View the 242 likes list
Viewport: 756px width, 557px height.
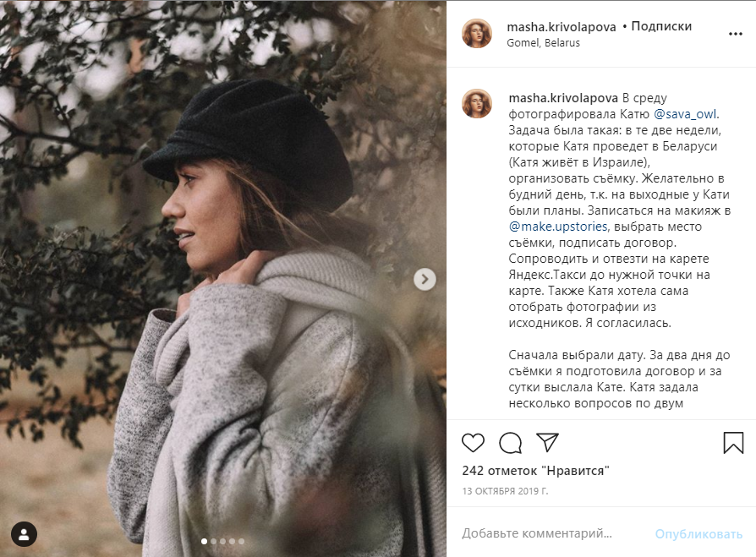(x=535, y=470)
